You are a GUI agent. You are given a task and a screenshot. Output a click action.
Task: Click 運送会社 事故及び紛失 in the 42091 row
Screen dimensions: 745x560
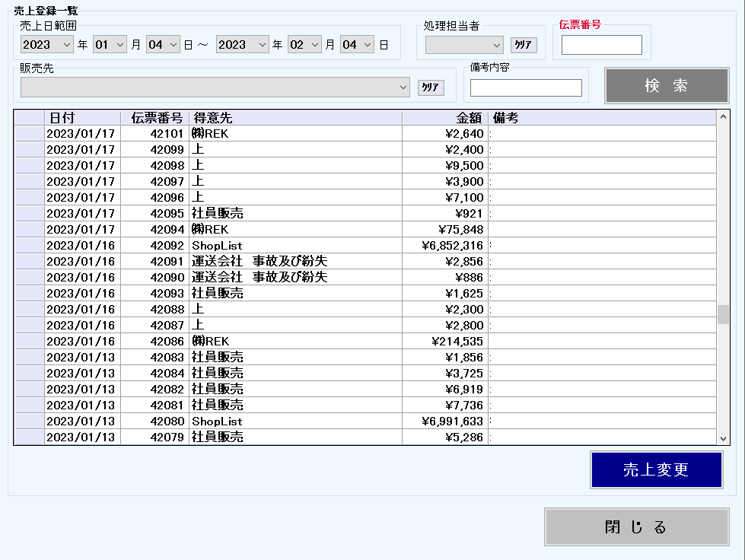(259, 261)
